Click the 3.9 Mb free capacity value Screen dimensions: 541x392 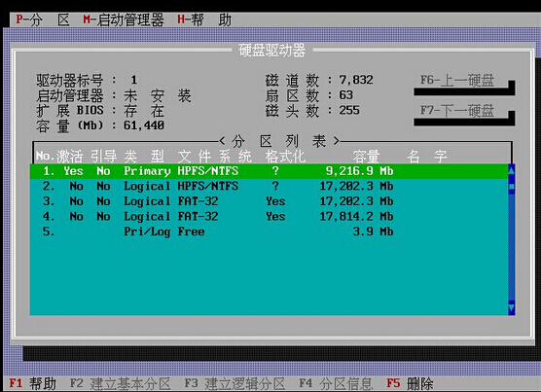pos(373,232)
